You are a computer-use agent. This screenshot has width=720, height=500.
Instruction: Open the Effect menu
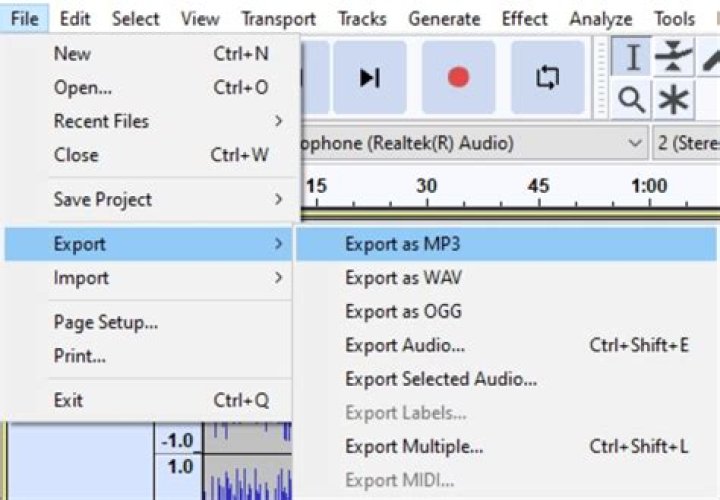click(x=524, y=19)
